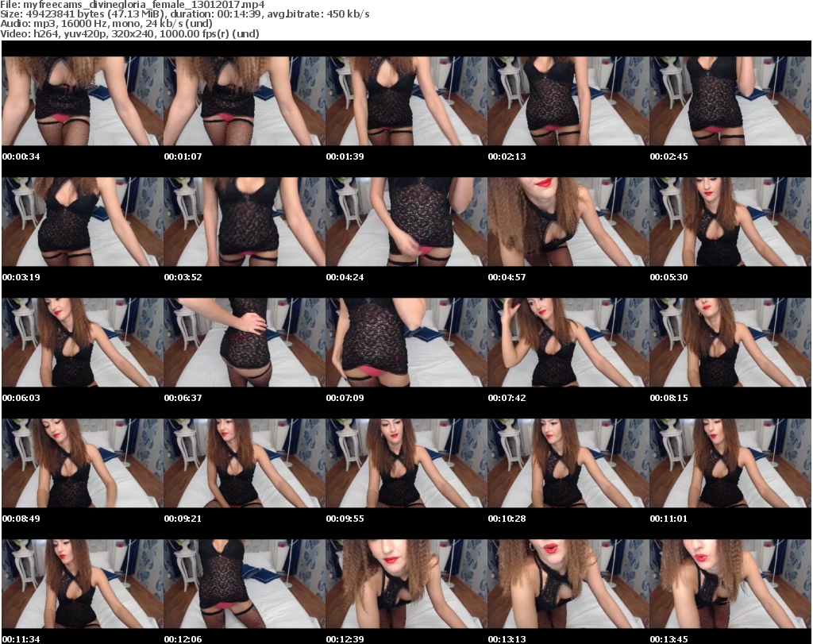Pick the thumbnail frame above 00:09:55
Viewport: 813px width, 644px height.
(x=406, y=464)
